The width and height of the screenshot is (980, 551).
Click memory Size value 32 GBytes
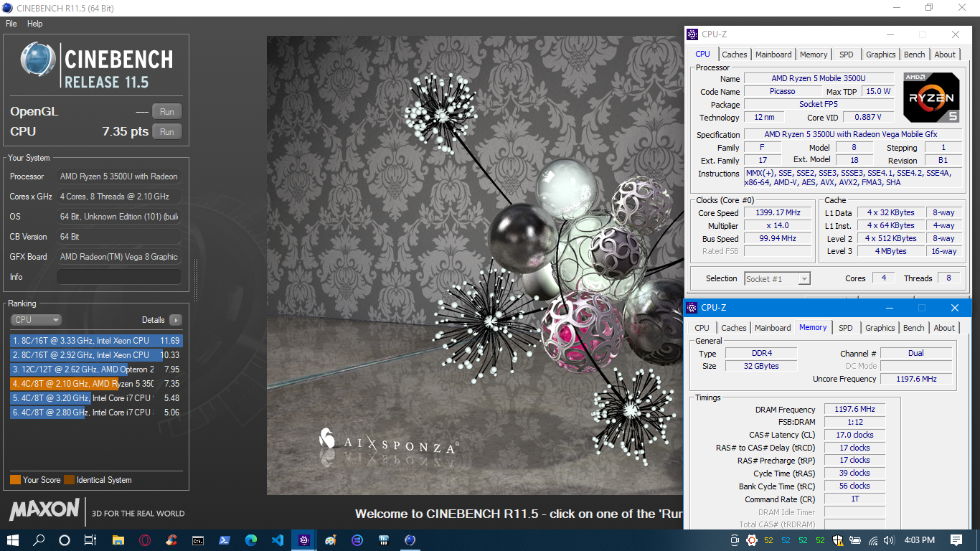(x=760, y=366)
